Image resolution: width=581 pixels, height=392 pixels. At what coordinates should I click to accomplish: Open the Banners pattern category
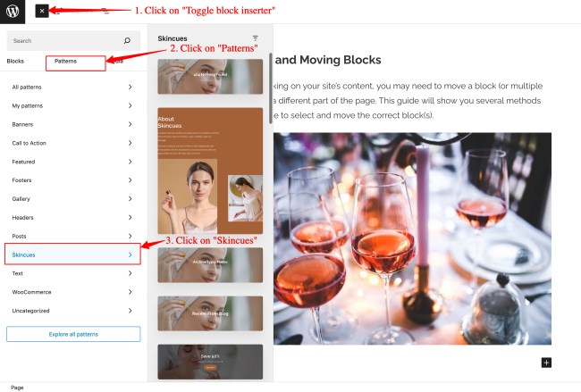point(72,124)
